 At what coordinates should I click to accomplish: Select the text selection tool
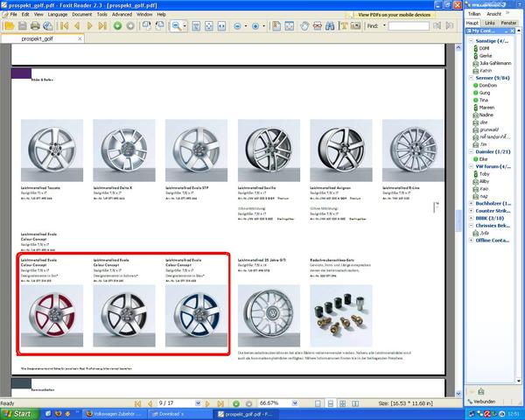(x=343, y=25)
